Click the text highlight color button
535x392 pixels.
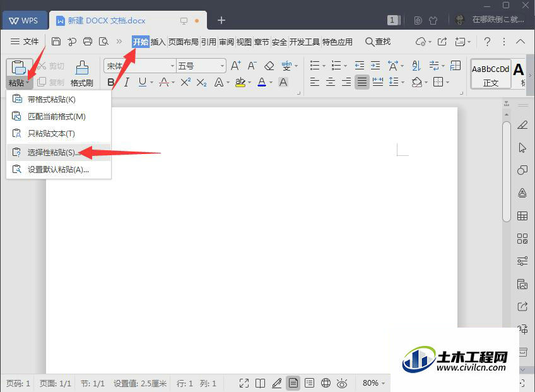coord(240,82)
